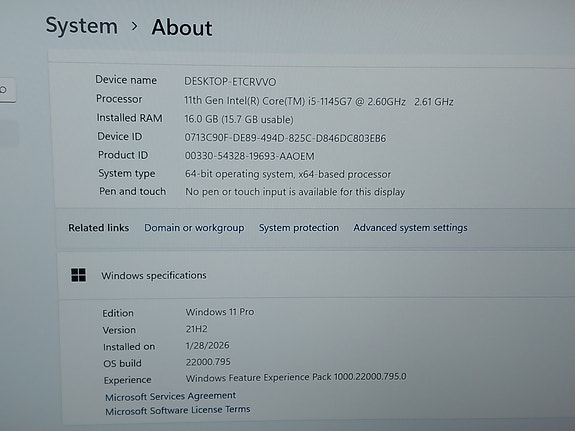Viewport: 575px width, 431px height.
Task: Click the Device ID label
Action: pyautogui.click(x=120, y=136)
